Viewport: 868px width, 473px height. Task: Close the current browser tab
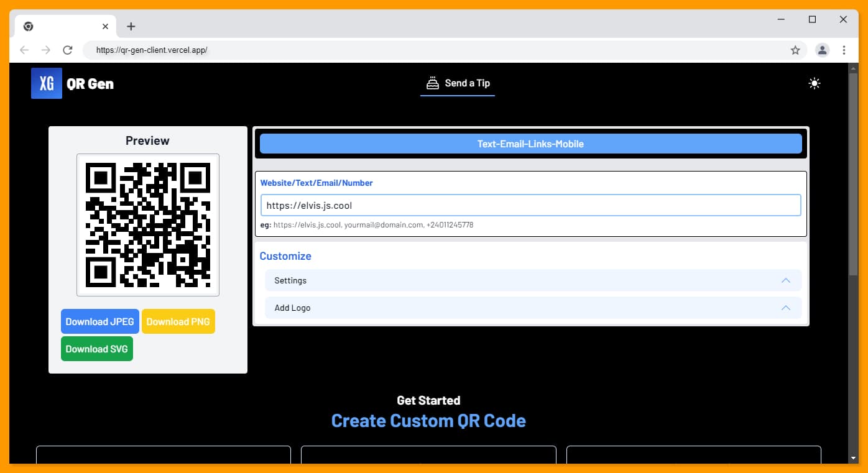click(105, 26)
